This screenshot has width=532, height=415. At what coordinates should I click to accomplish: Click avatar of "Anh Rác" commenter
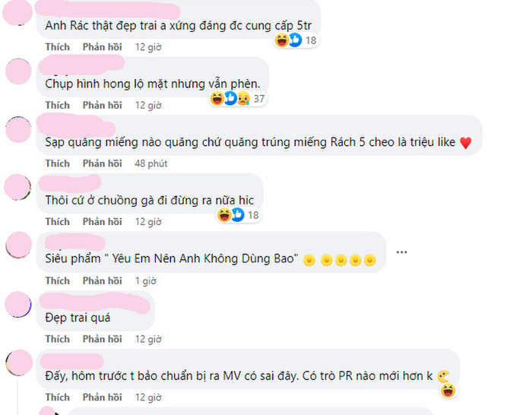click(17, 12)
